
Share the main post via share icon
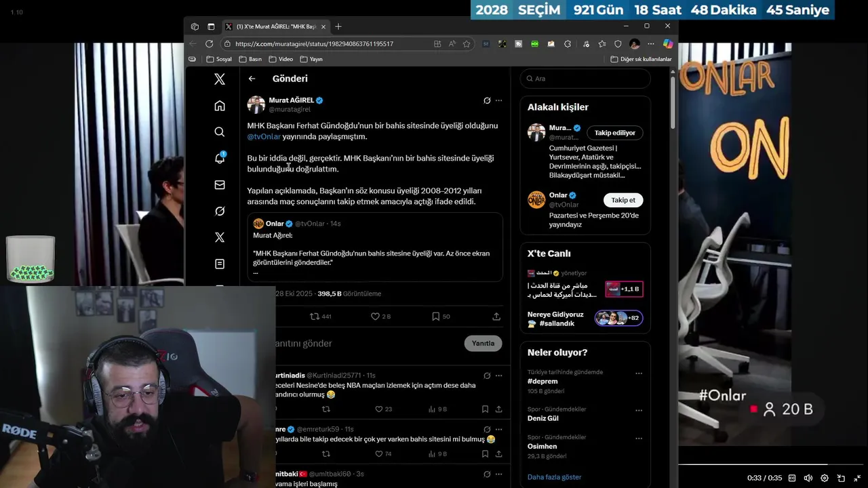coord(496,317)
